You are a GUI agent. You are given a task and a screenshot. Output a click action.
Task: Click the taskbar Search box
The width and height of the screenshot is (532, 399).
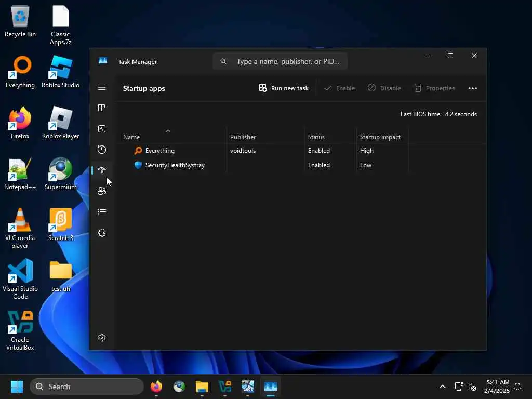click(87, 387)
